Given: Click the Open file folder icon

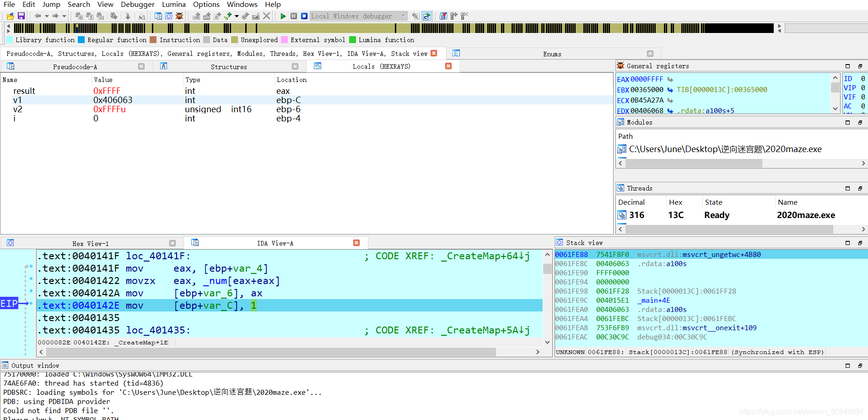Looking at the screenshot, I should click(x=11, y=16).
